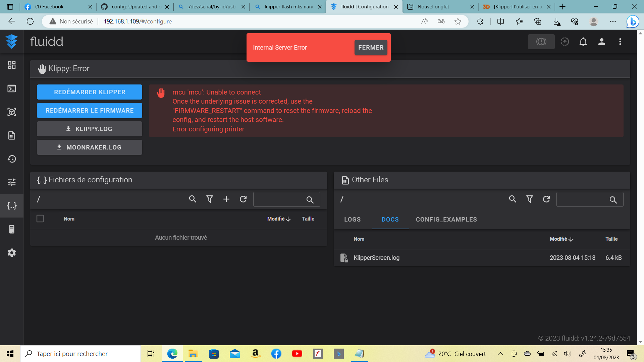Click the Windows taskbar search box
Screen dimensions: 644x362
coord(80,354)
